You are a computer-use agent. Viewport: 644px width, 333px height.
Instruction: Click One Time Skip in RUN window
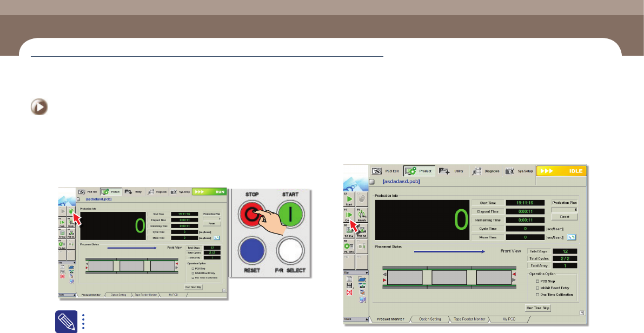coord(193,287)
